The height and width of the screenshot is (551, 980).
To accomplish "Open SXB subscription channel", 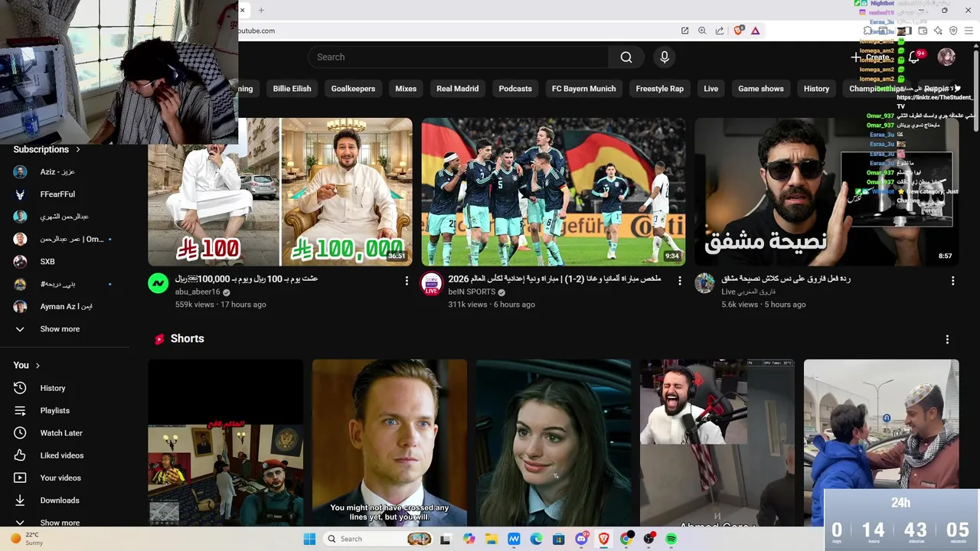I will [47, 262].
